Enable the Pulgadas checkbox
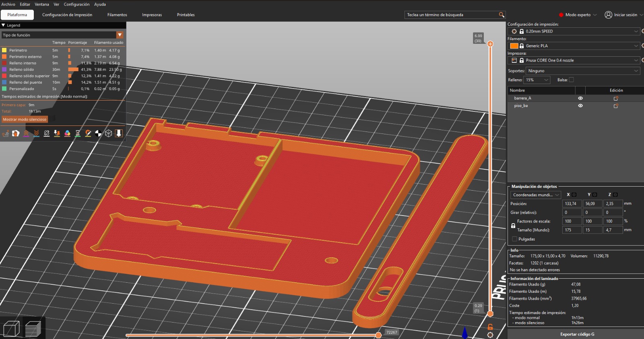Screen dimensions: 644x339 coord(514,239)
